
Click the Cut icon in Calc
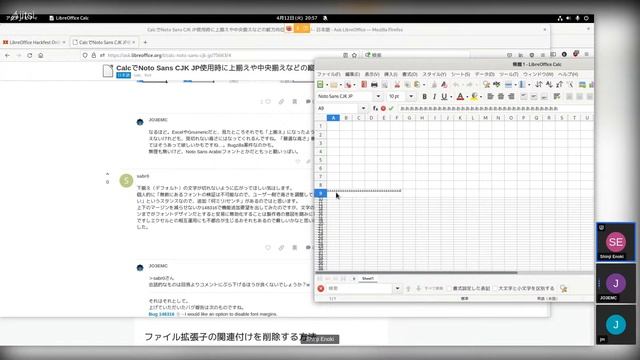coord(397,84)
